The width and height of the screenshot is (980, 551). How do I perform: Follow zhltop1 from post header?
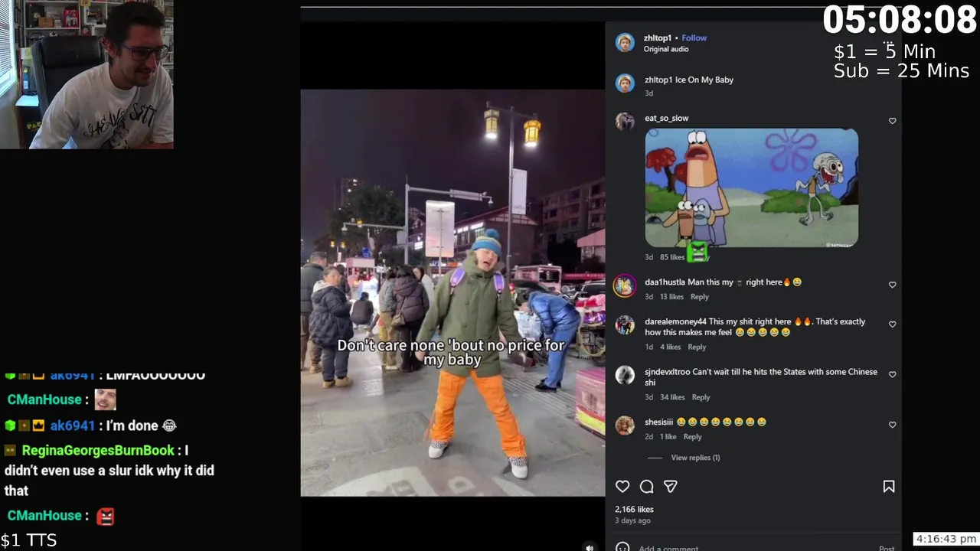coord(694,37)
